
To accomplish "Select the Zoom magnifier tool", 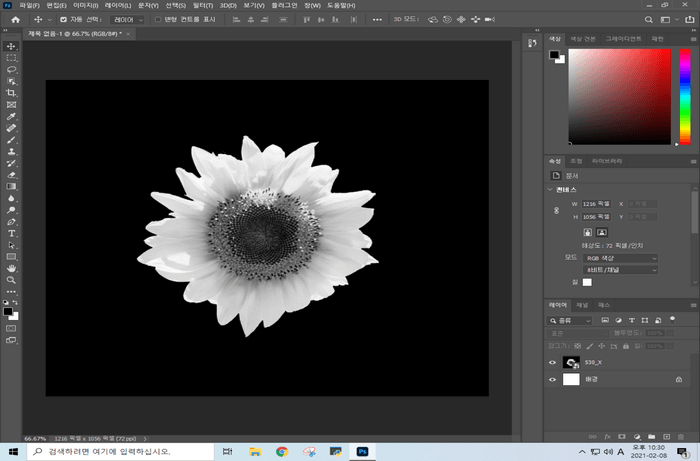I will [x=12, y=280].
